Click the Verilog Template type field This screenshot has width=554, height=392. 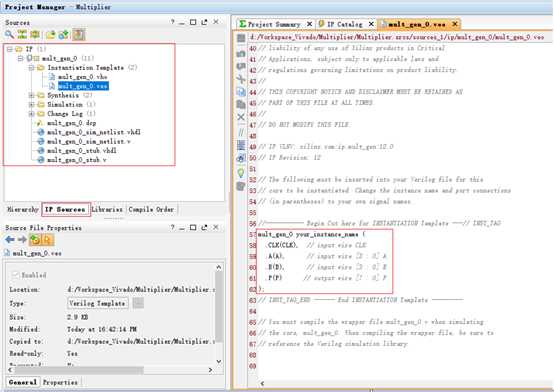click(x=98, y=303)
